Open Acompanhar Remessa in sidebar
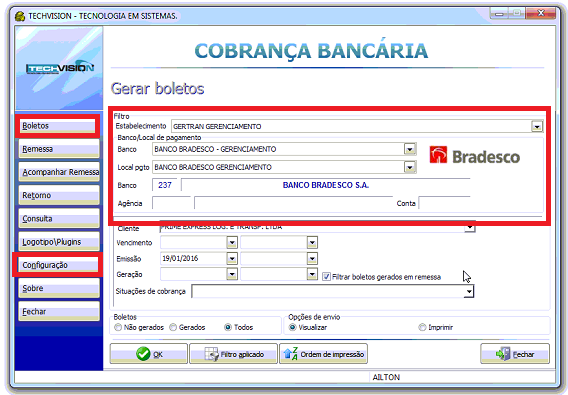This screenshot has width=568, height=395. [x=59, y=172]
